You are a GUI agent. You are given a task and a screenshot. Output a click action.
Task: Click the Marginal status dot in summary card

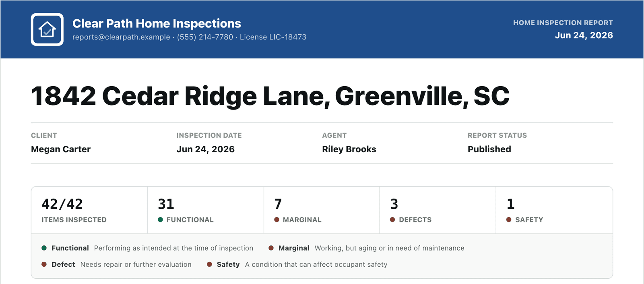[x=277, y=220]
